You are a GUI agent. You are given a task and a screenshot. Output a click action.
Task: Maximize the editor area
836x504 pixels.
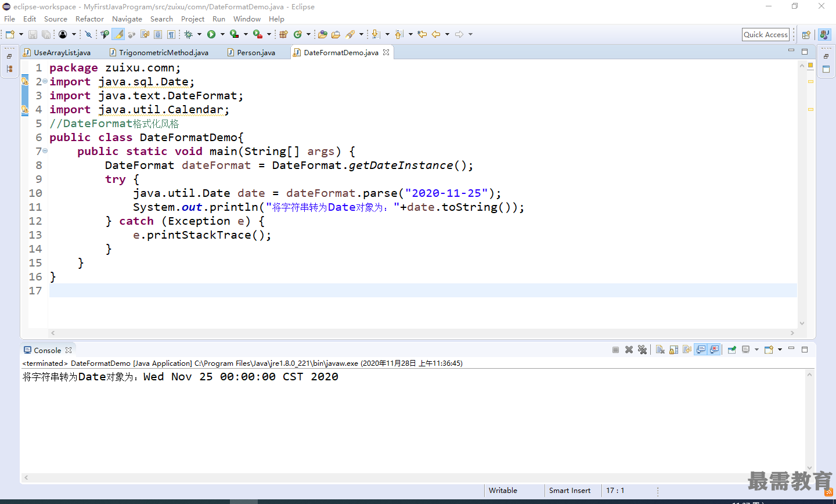(x=805, y=52)
